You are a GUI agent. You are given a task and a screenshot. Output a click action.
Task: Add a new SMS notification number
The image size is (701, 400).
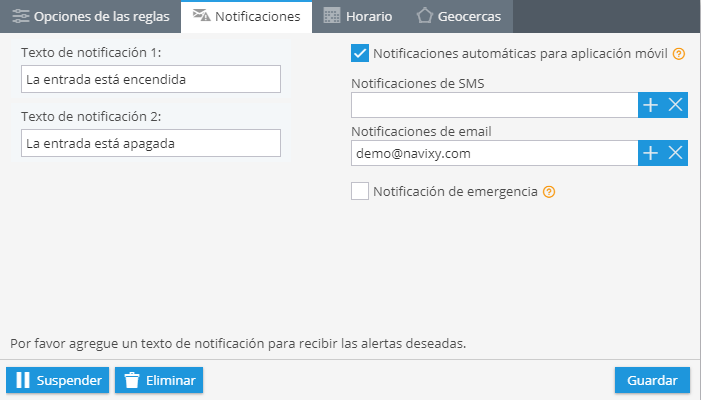point(650,105)
